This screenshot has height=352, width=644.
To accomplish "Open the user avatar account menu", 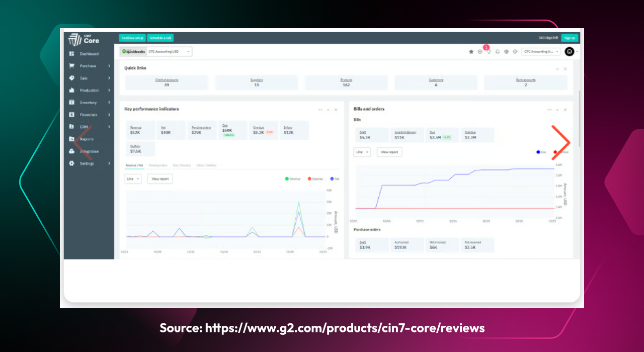I will click(x=570, y=51).
